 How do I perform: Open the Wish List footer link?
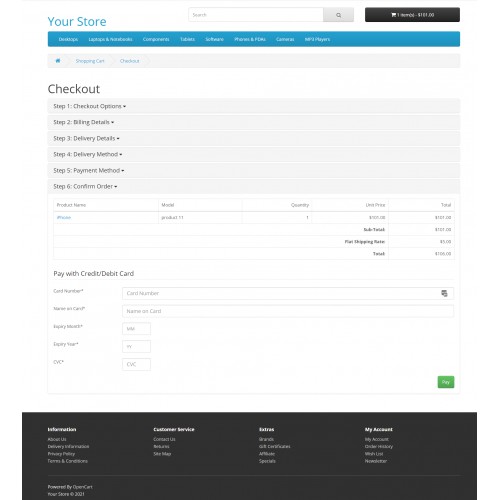tap(374, 454)
